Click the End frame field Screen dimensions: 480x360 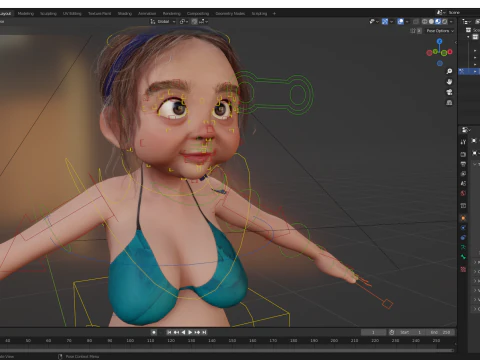(x=441, y=332)
